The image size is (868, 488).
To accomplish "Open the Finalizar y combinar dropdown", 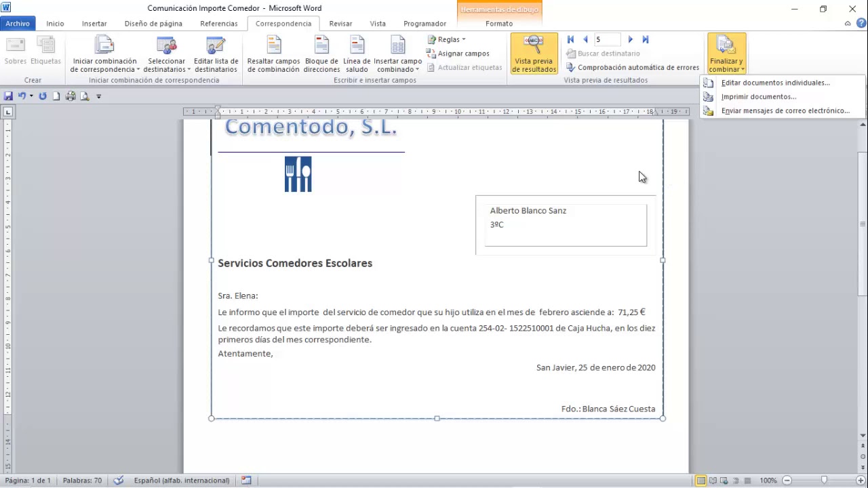I will (x=726, y=54).
